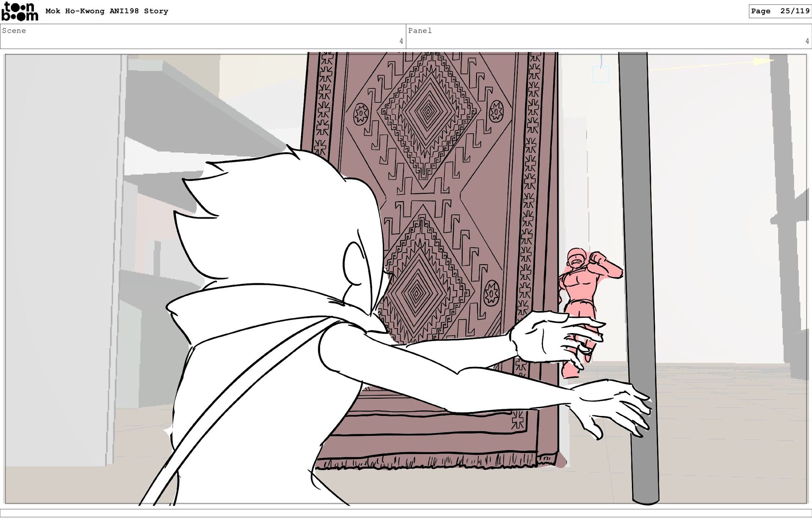Image resolution: width=812 pixels, height=525 pixels.
Task: Click the Page 25/119 indicator box
Action: pyautogui.click(x=780, y=11)
